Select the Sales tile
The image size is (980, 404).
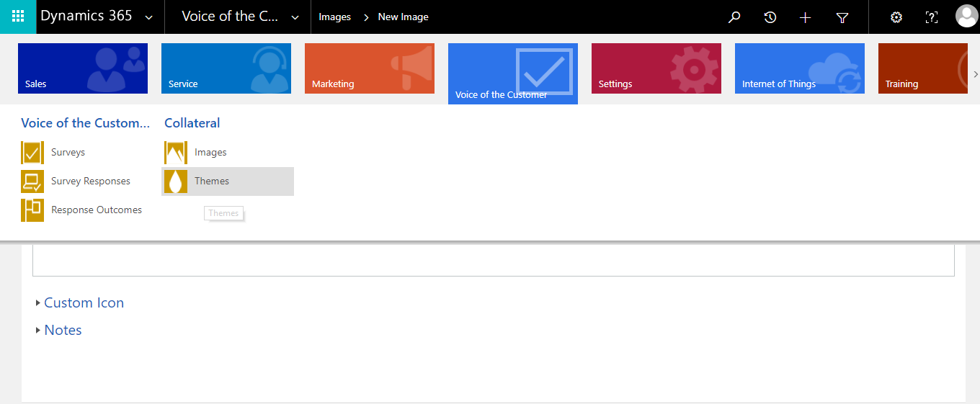[83, 68]
